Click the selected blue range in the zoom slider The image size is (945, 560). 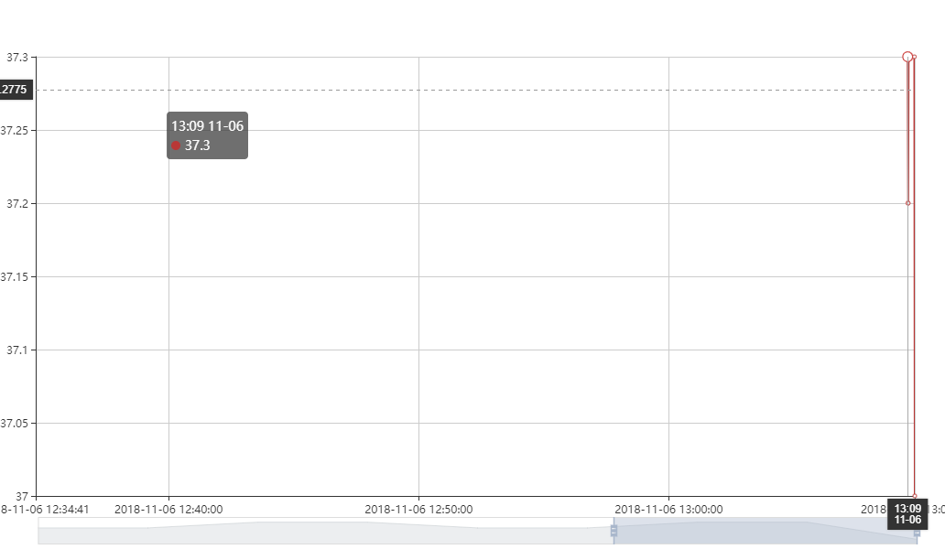tap(766, 531)
